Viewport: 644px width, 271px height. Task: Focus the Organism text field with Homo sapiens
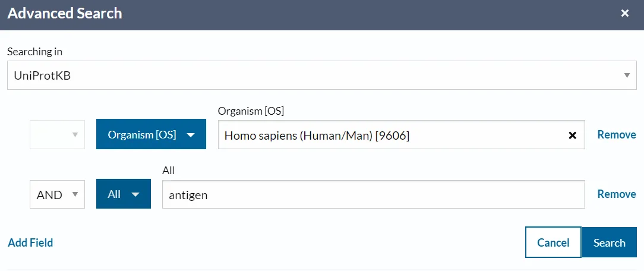[x=386, y=135]
